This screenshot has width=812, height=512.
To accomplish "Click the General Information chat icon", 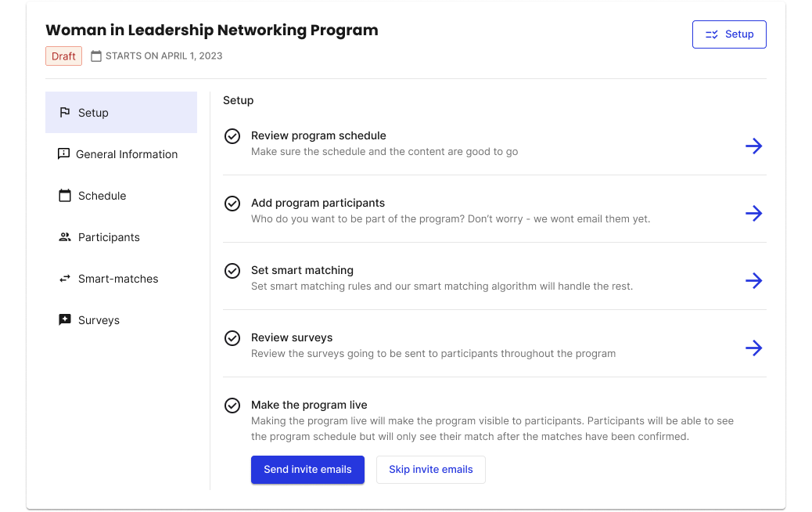I will point(64,154).
